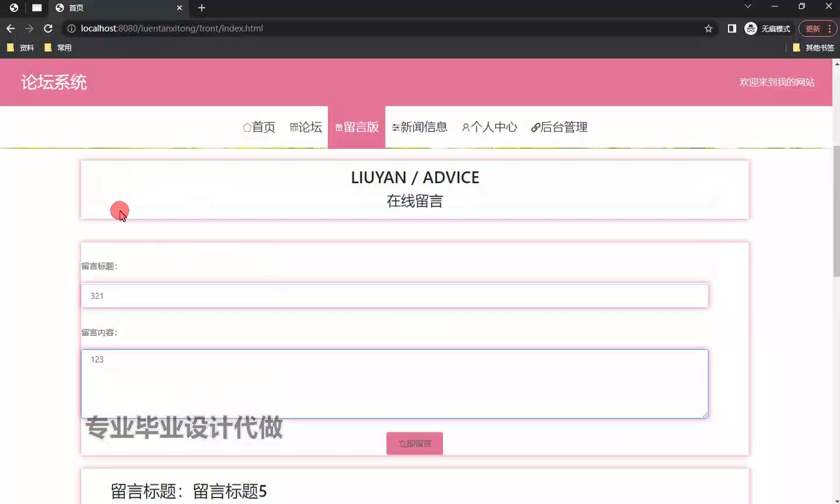
Task: Open Chrome menu via three-dot icon
Action: pyautogui.click(x=829, y=28)
